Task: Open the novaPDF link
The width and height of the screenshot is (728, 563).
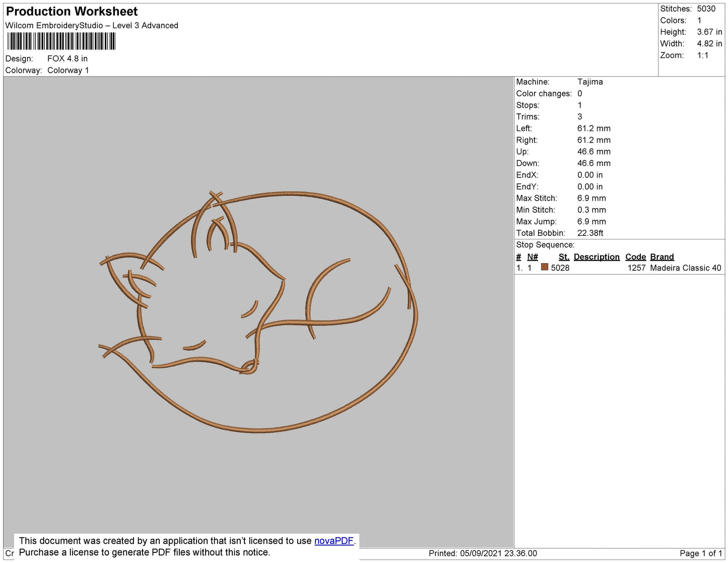Action: 334,541
